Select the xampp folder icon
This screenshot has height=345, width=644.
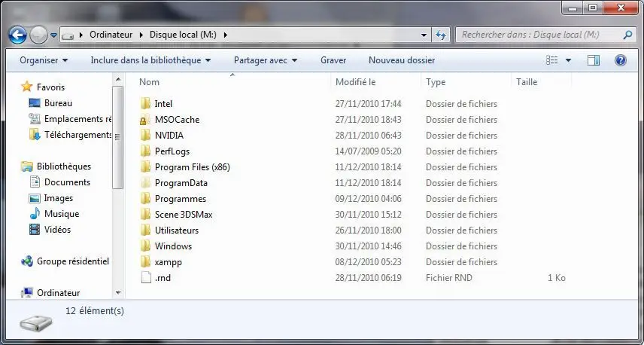coord(145,262)
